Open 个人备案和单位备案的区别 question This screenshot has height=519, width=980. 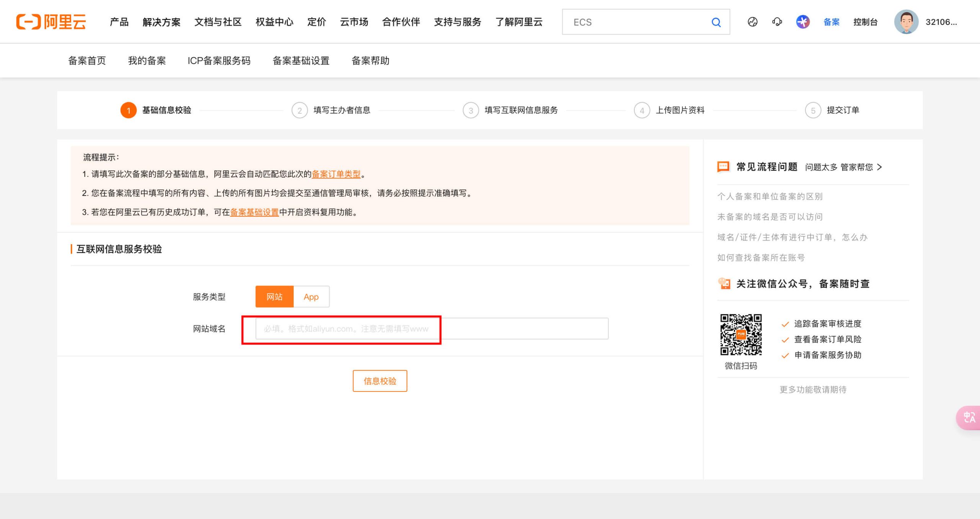[770, 196]
